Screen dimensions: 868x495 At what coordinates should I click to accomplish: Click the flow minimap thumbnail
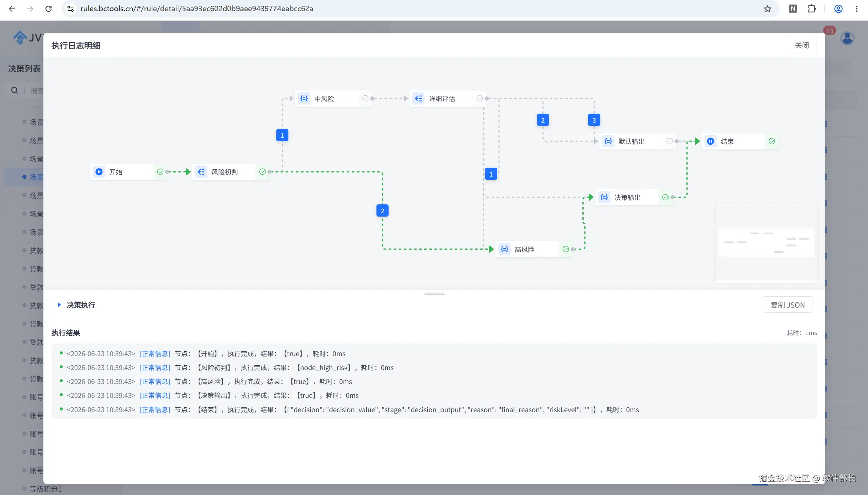click(766, 243)
